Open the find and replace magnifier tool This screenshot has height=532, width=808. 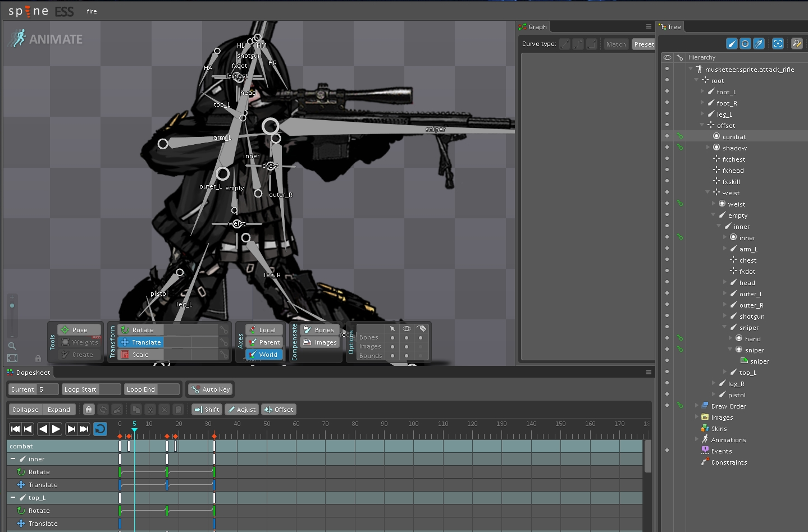pos(797,44)
